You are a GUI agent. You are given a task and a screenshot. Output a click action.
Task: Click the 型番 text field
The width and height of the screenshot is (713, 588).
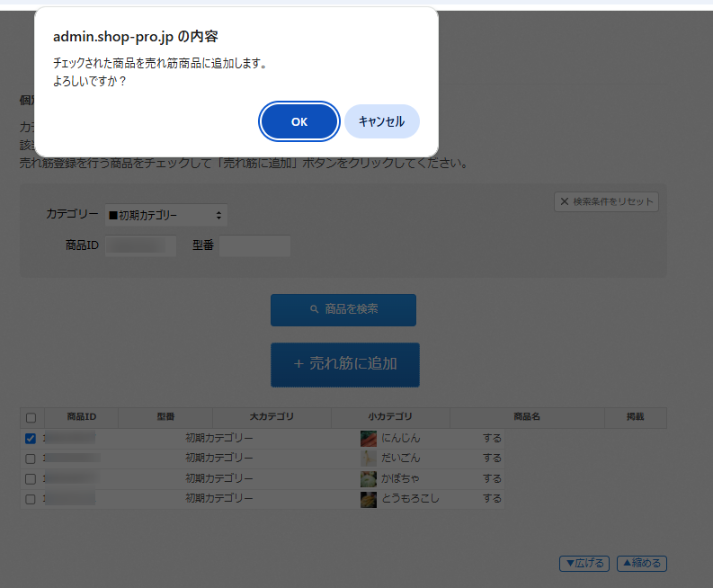pos(254,245)
